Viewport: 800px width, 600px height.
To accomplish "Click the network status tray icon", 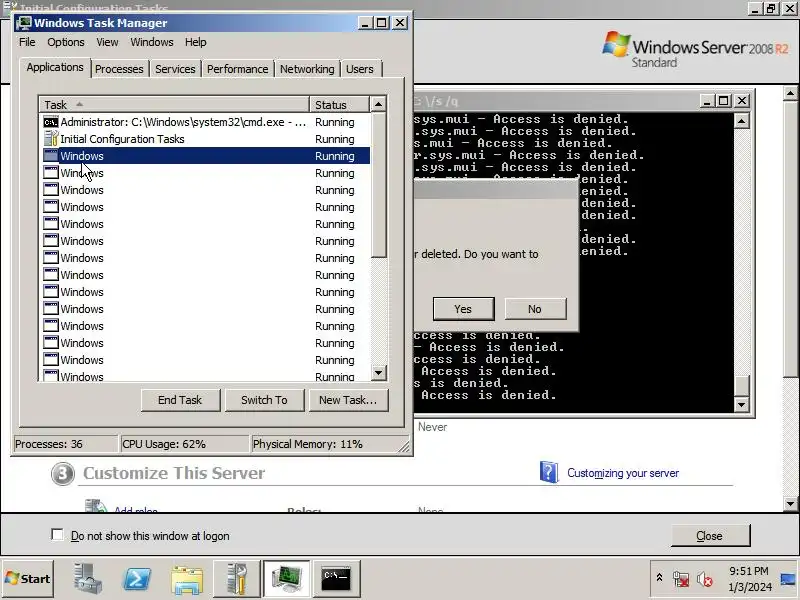I will 681,579.
